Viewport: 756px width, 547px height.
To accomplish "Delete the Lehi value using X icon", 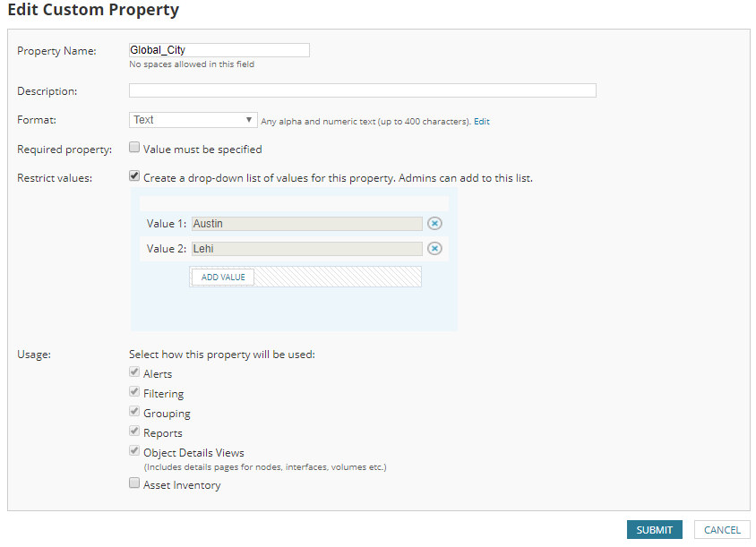I will click(x=435, y=249).
